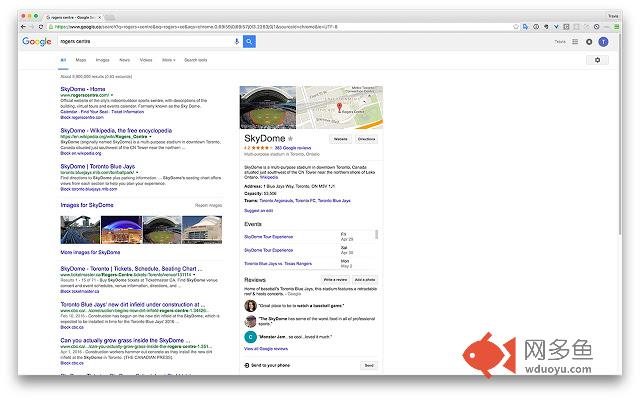The image size is (640, 400).
Task: Click the page vertical scrollbar
Action: (620, 135)
